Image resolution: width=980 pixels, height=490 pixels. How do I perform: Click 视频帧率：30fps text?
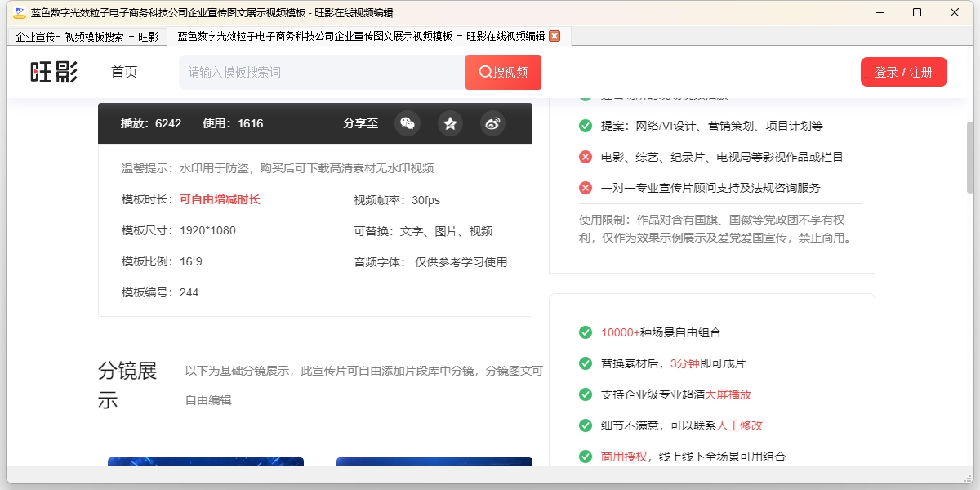click(x=397, y=200)
